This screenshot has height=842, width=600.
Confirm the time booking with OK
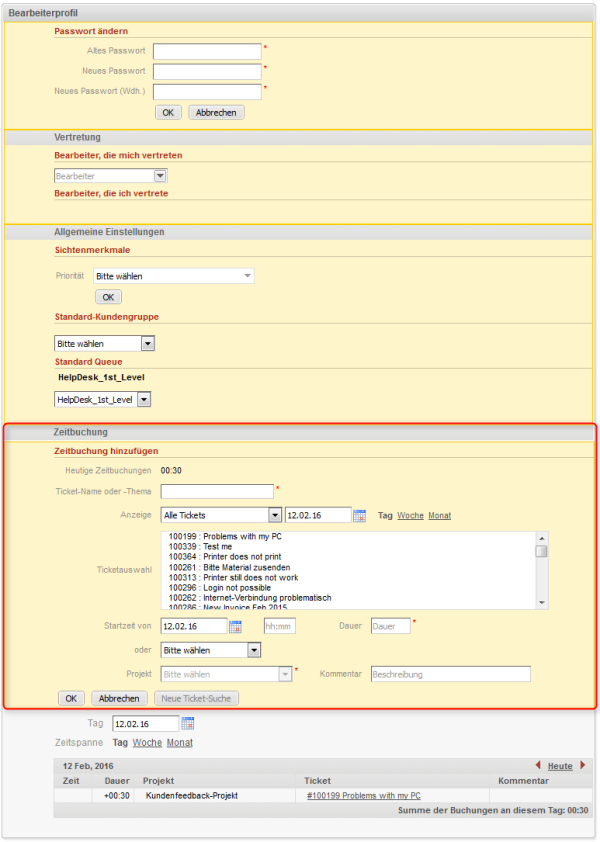coord(71,698)
